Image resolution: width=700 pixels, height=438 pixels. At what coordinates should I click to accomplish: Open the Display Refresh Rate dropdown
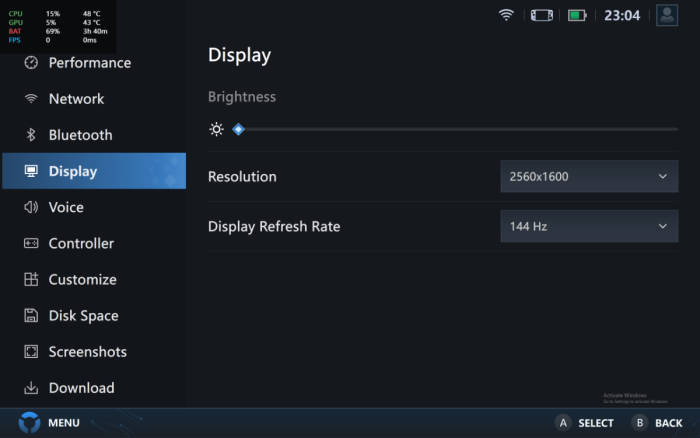[588, 226]
